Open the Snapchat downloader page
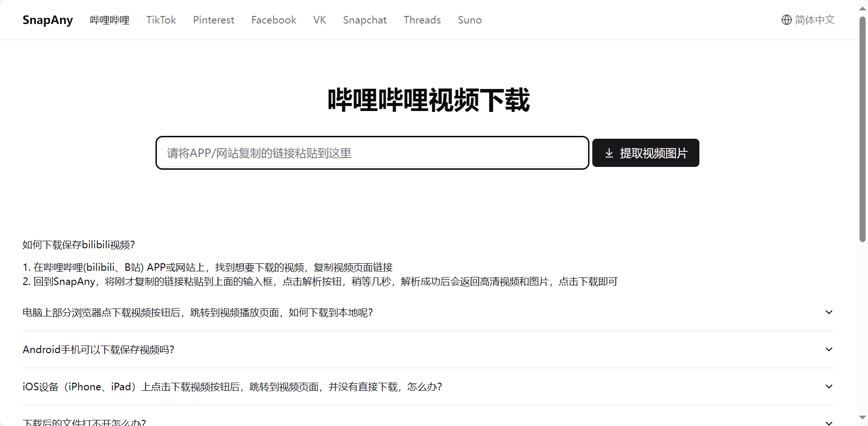 point(364,20)
